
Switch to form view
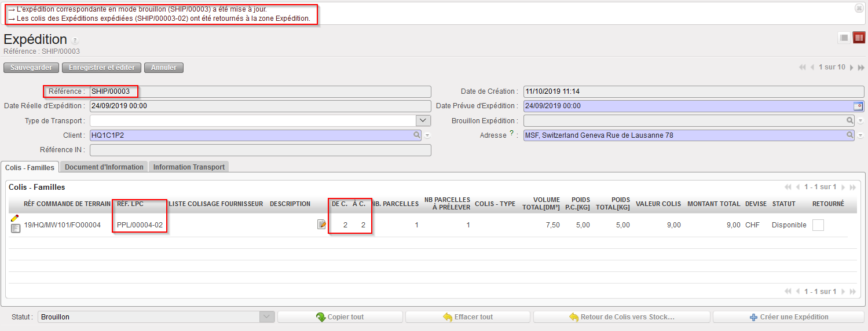859,38
